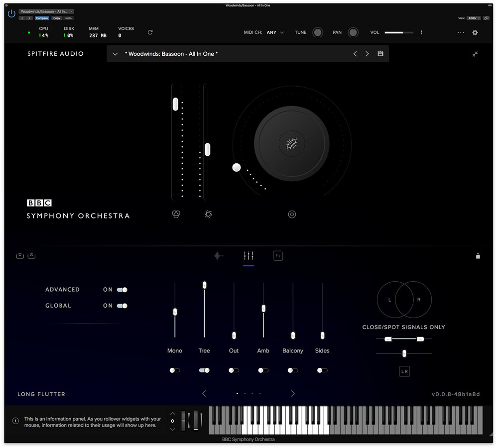497x448 pixels.
Task: Show next technique page with right chevron
Action: click(292, 394)
